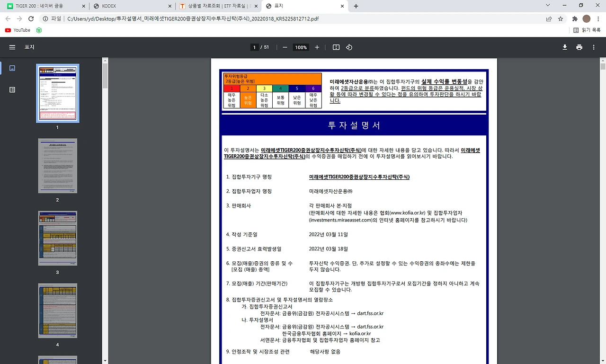Select page 4 thumbnail

coord(58,311)
